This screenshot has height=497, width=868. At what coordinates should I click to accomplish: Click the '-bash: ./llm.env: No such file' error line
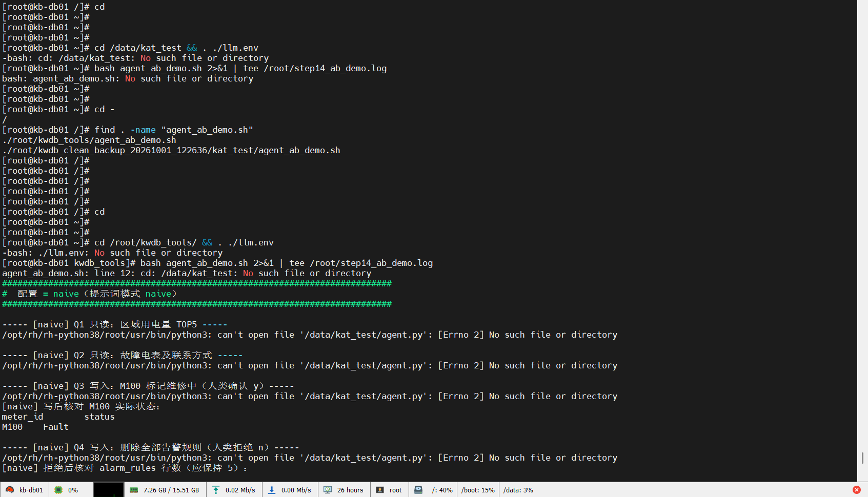tap(112, 253)
